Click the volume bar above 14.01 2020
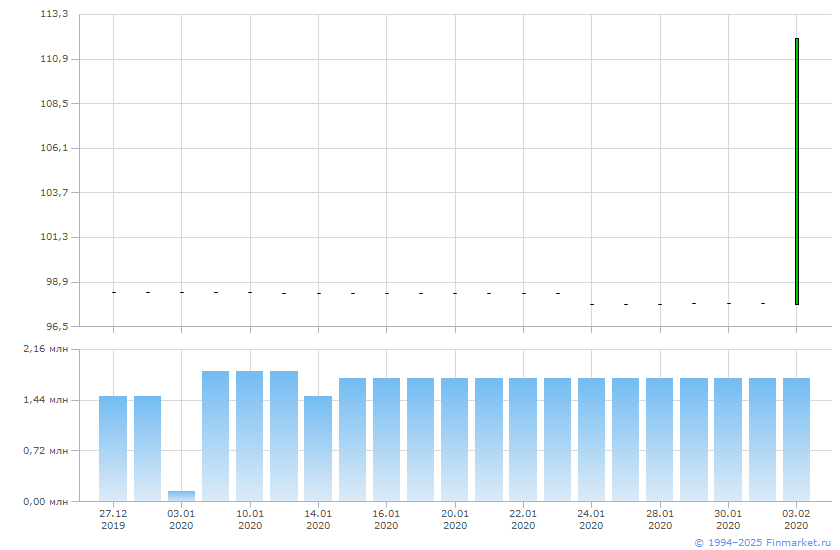 pyautogui.click(x=318, y=449)
